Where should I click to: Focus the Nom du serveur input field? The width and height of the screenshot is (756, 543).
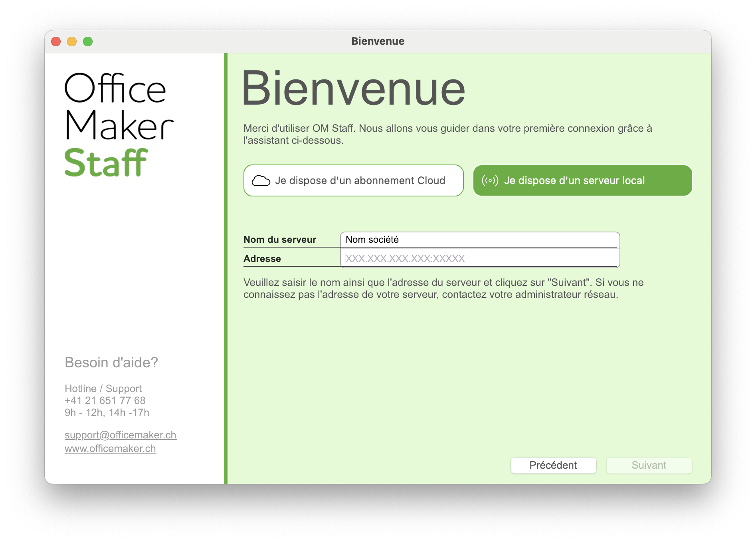click(479, 240)
